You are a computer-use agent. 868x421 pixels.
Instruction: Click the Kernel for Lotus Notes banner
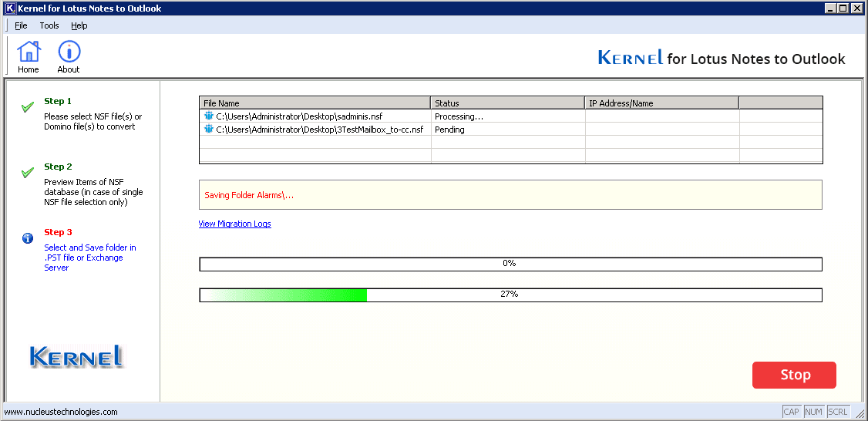click(722, 58)
